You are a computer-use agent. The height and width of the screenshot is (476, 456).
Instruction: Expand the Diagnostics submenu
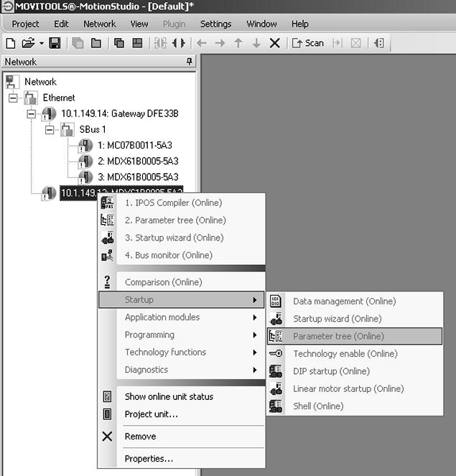[x=190, y=370]
